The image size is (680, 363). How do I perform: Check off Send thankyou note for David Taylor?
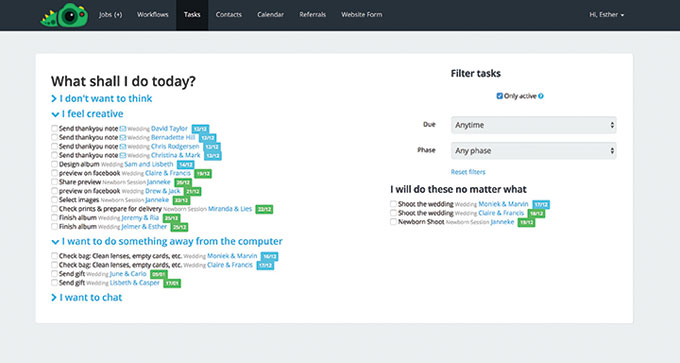point(54,128)
